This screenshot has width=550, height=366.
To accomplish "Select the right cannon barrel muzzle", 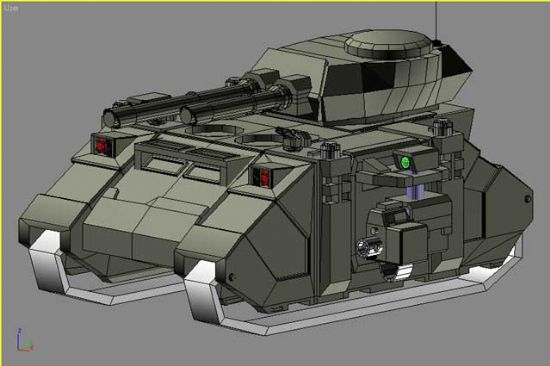I will point(187,115).
